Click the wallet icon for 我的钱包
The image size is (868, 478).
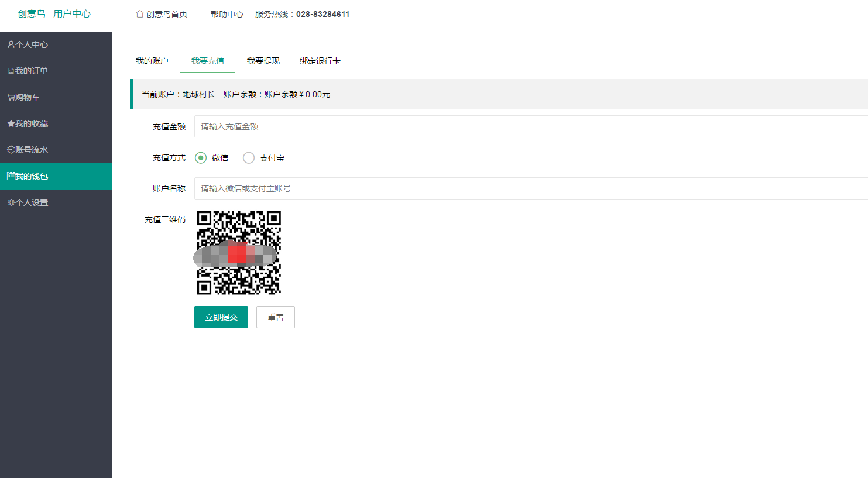(11, 176)
